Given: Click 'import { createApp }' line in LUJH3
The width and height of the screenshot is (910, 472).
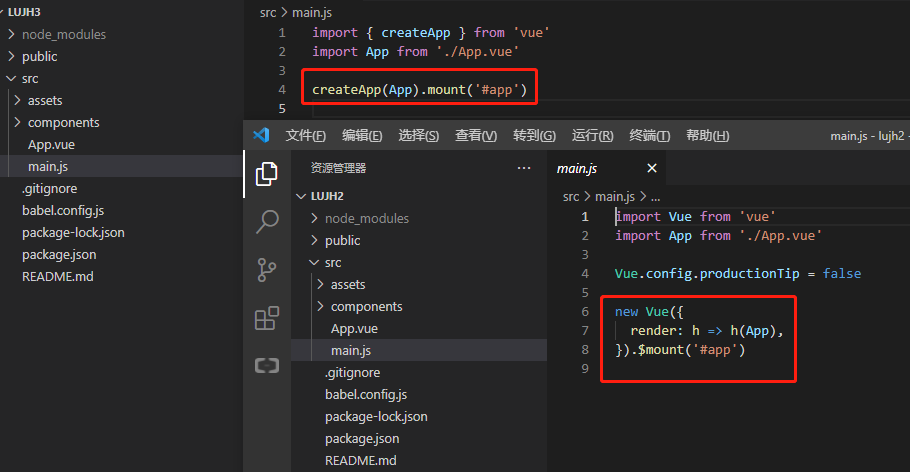Looking at the screenshot, I should click(431, 33).
